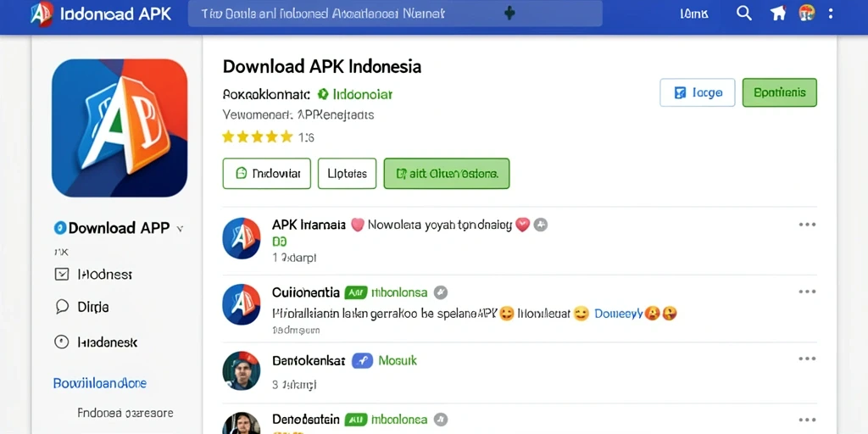Open avatar of the Cuiionentia post

pos(242,304)
